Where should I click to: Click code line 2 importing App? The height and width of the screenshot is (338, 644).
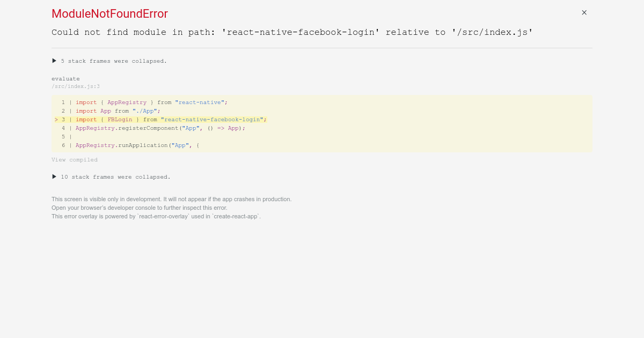click(111, 111)
